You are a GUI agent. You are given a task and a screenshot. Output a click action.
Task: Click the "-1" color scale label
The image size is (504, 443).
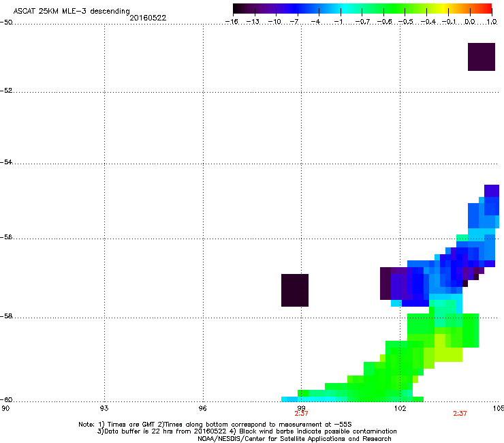338,22
